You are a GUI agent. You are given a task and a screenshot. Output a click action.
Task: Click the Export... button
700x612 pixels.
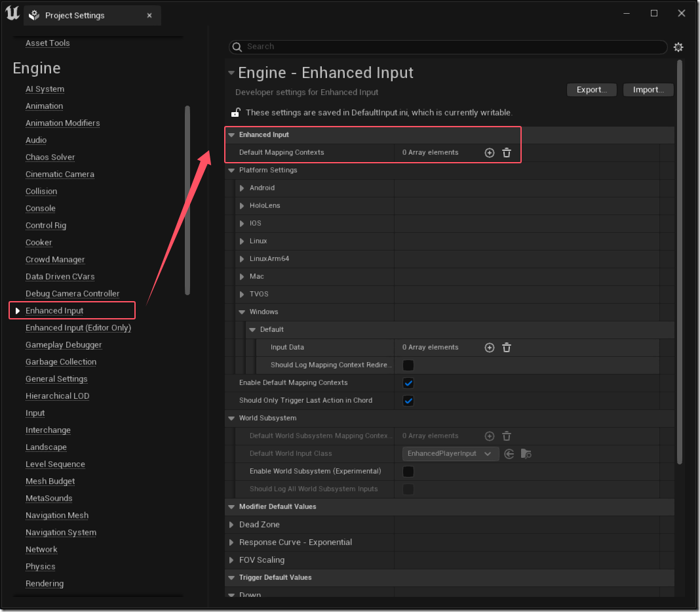click(591, 90)
